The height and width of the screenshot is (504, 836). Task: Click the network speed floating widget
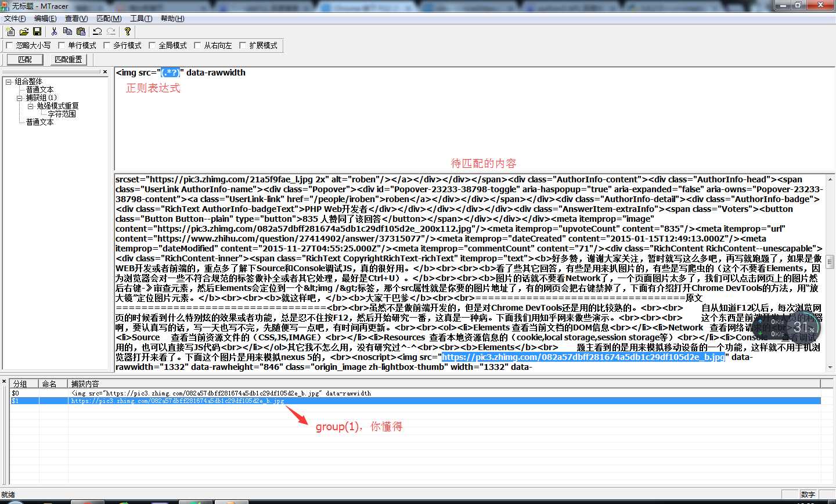click(787, 328)
